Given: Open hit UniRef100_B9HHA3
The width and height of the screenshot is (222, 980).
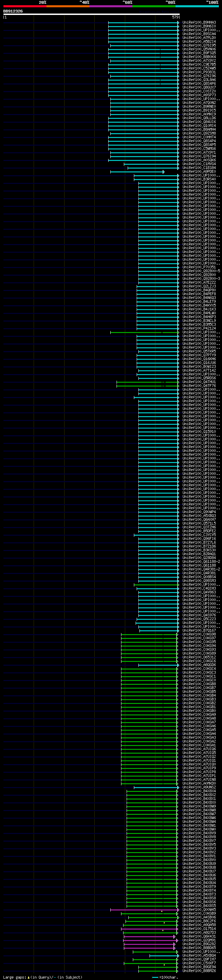Looking at the screenshot, I should (199, 23).
